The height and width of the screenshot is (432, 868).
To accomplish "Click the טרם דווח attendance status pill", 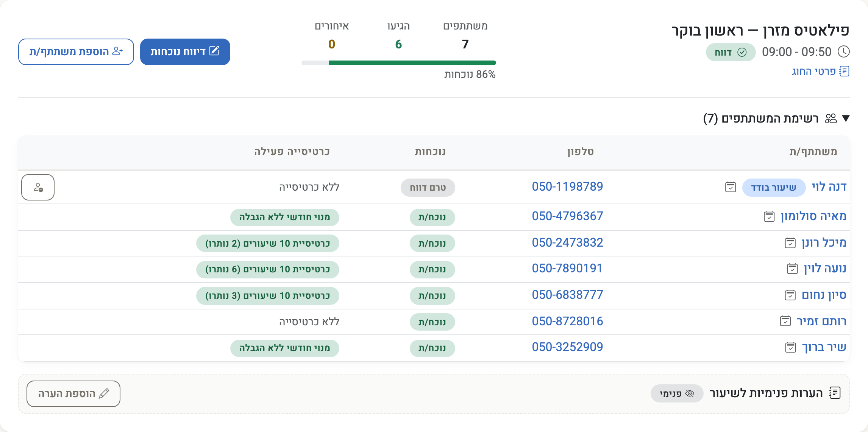I will (428, 188).
